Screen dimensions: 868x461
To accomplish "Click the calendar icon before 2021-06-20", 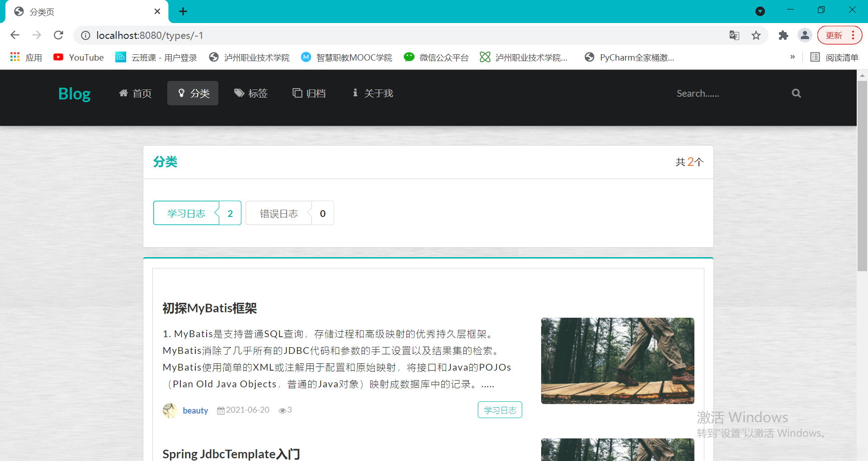I will pyautogui.click(x=221, y=410).
